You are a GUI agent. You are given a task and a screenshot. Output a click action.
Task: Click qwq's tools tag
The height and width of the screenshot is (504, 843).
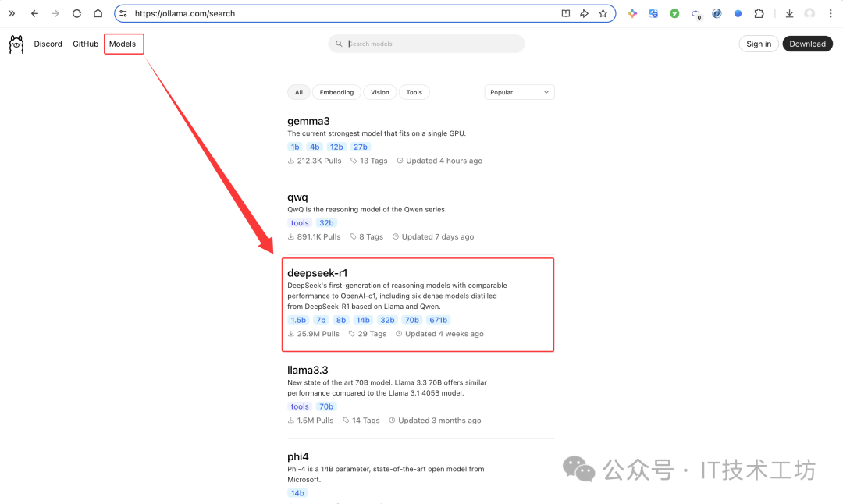300,223
